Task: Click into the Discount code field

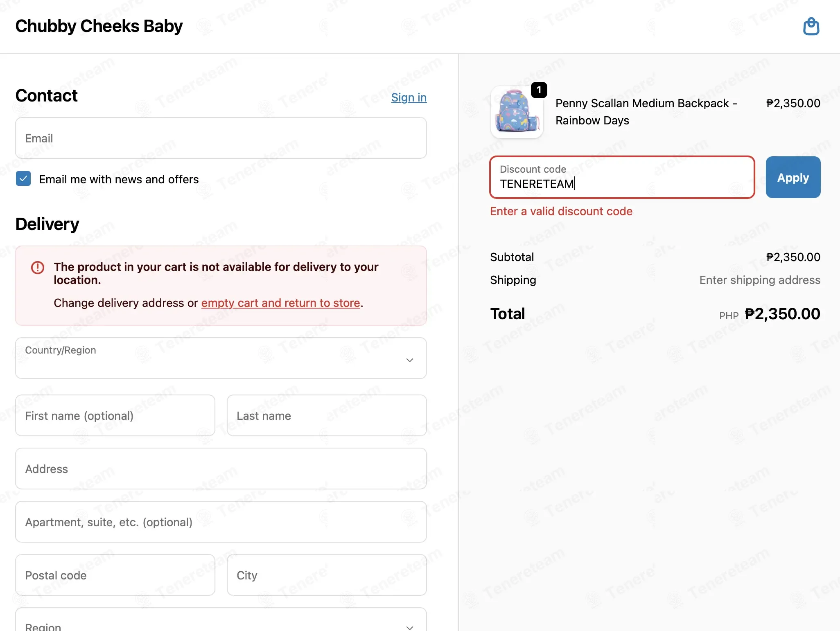Action: coord(622,177)
